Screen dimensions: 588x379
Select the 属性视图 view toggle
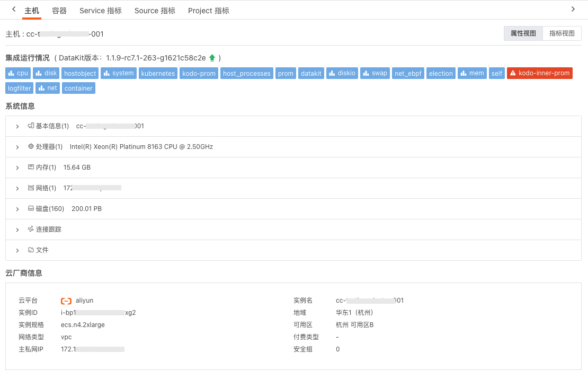(523, 33)
